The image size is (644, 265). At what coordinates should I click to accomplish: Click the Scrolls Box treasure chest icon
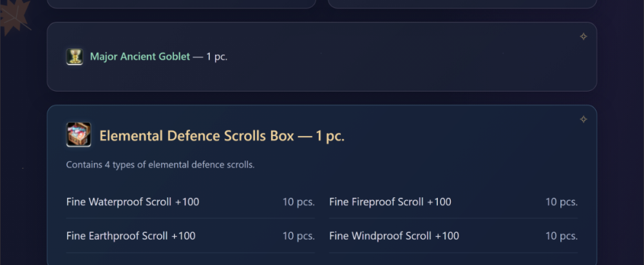click(x=79, y=135)
